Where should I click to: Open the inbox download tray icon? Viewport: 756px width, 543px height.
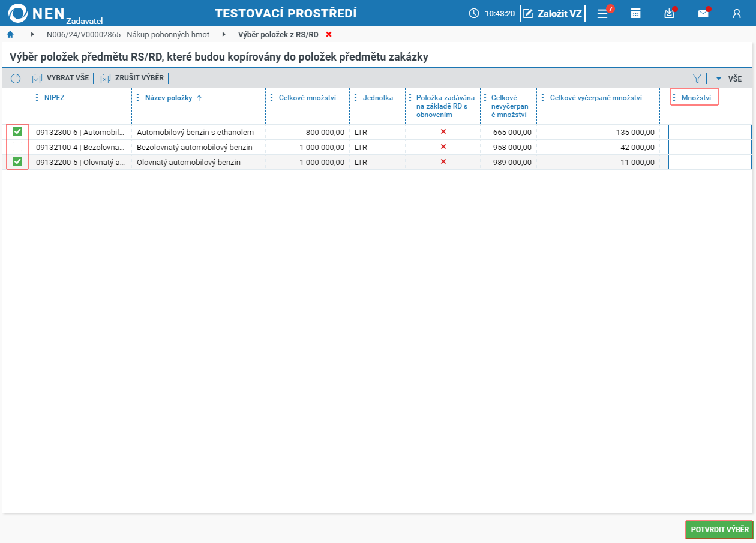point(670,13)
